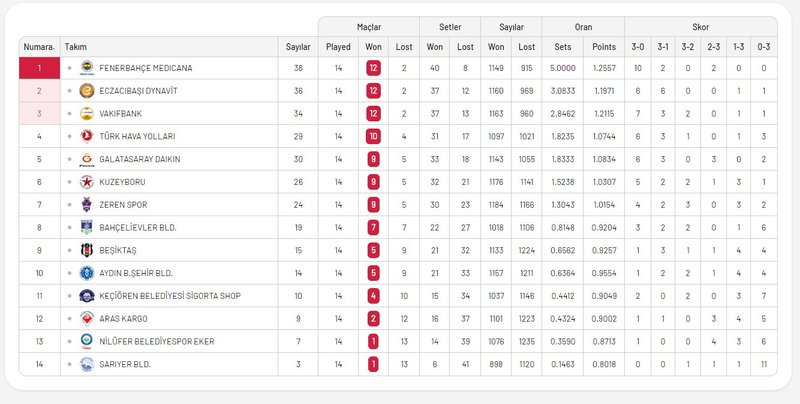Click the red rank 1 cell
Image resolution: width=800 pixels, height=404 pixels.
click(39, 68)
